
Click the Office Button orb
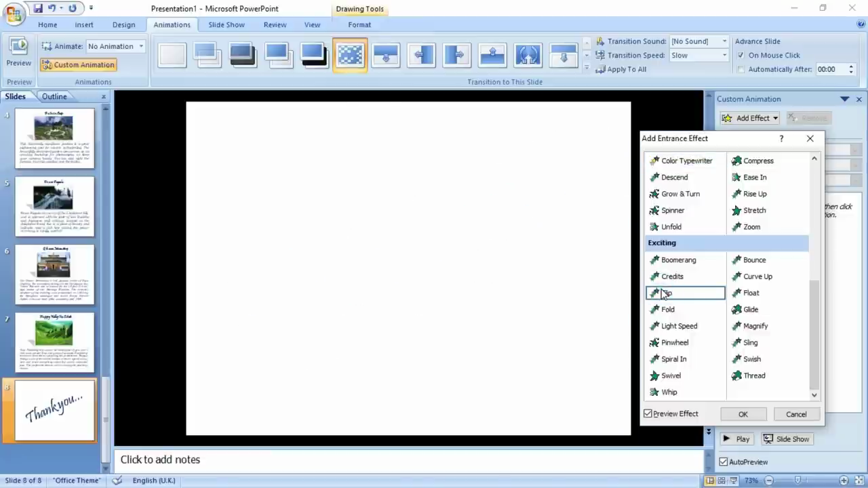point(14,15)
